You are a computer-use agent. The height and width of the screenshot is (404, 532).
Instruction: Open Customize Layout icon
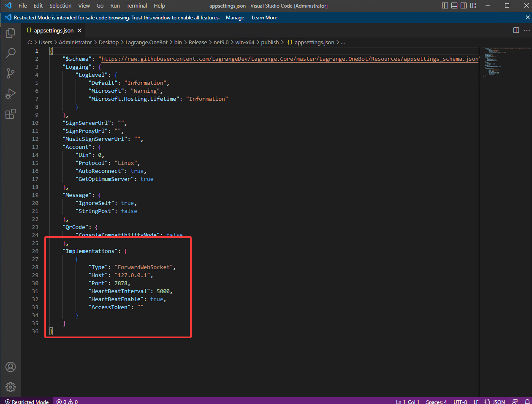click(x=473, y=5)
